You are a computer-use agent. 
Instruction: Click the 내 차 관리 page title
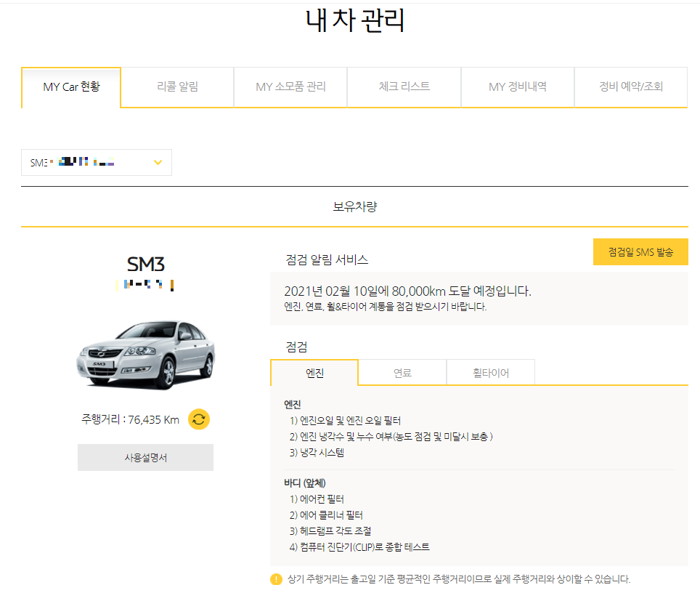coord(355,20)
